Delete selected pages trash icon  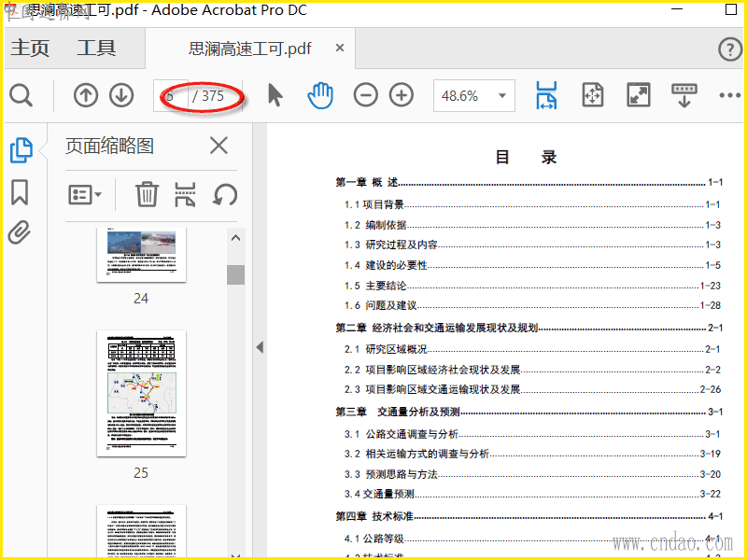click(x=147, y=194)
